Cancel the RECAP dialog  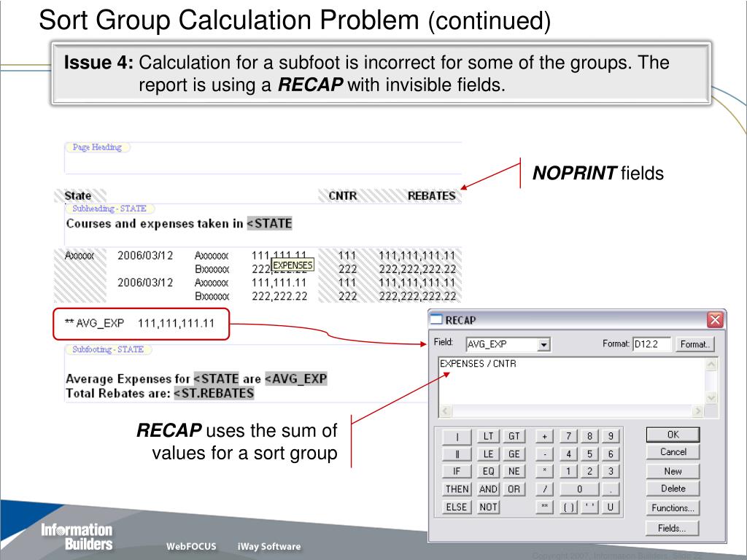click(673, 452)
